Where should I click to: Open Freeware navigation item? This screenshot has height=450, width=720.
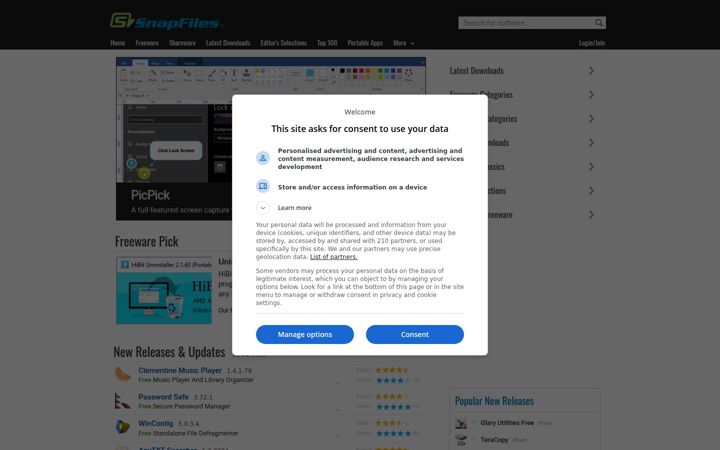click(147, 43)
